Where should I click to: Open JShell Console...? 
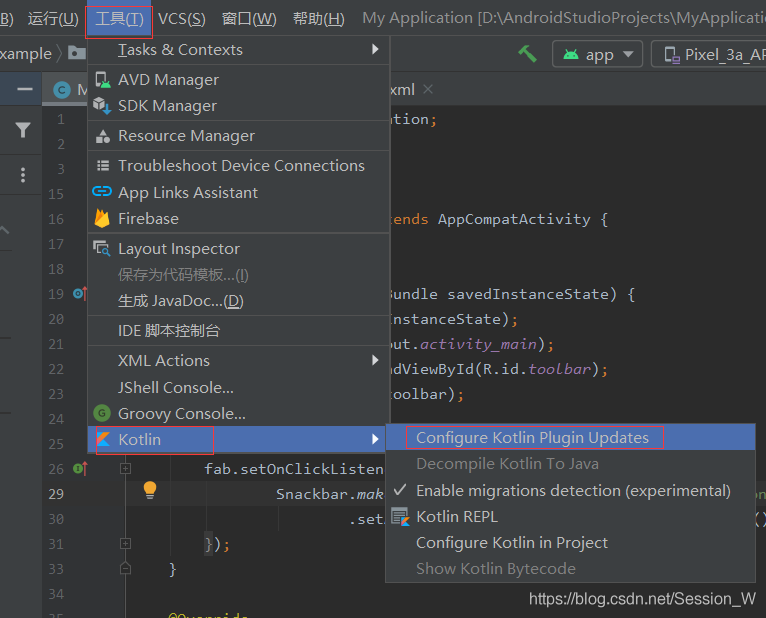[x=238, y=387]
